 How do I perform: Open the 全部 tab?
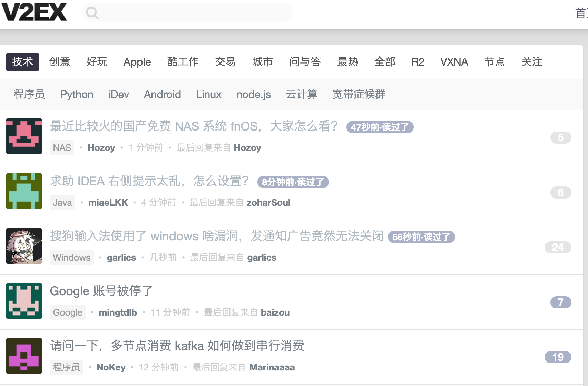pos(385,62)
